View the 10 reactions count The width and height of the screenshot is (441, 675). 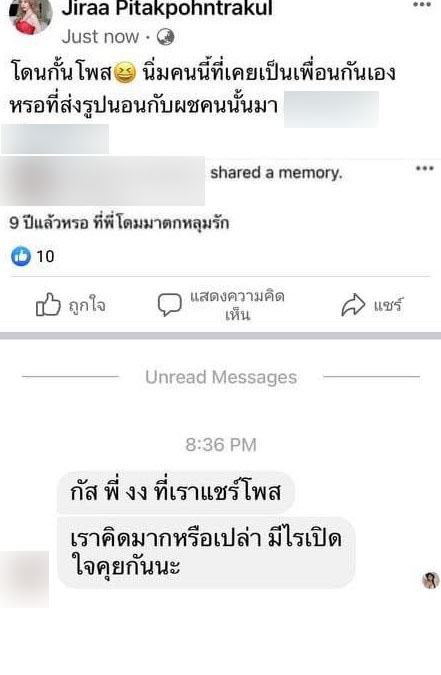pyautogui.click(x=45, y=257)
